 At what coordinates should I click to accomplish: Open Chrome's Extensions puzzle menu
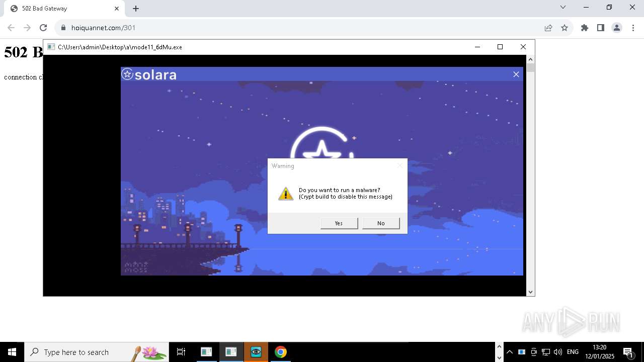pyautogui.click(x=585, y=28)
